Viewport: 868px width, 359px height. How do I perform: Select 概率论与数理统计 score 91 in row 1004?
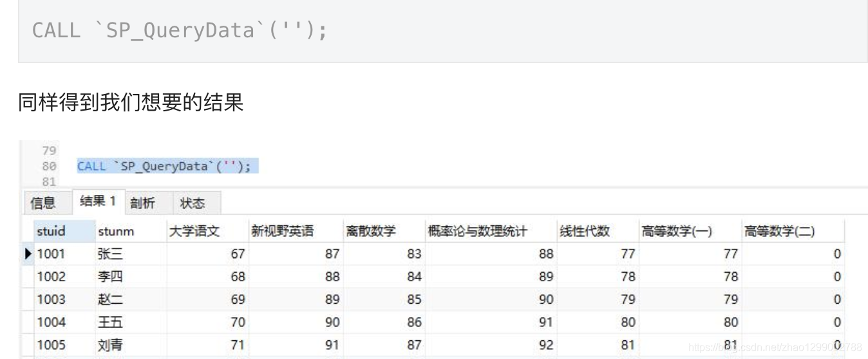point(491,322)
